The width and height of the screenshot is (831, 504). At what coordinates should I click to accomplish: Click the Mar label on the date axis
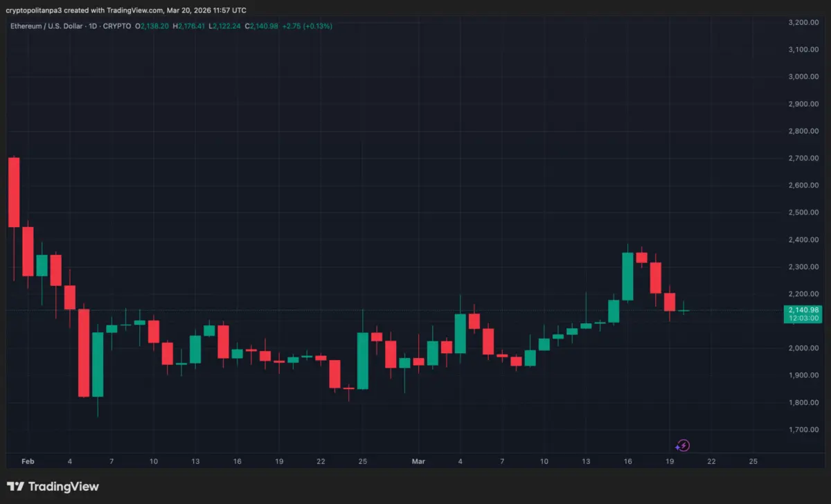[418, 461]
